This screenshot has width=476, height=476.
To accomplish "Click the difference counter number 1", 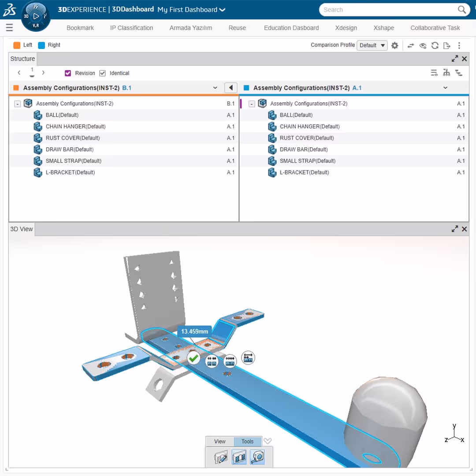I will pyautogui.click(x=32, y=71).
